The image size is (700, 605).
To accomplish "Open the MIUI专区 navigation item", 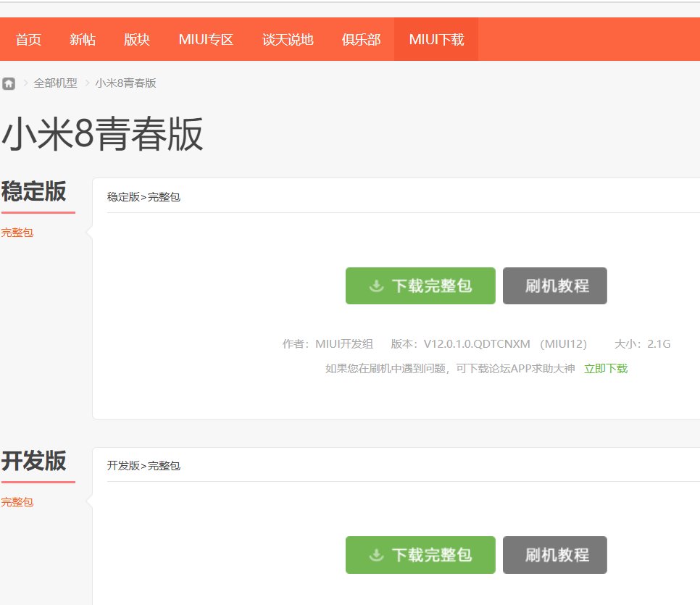I will (x=207, y=40).
